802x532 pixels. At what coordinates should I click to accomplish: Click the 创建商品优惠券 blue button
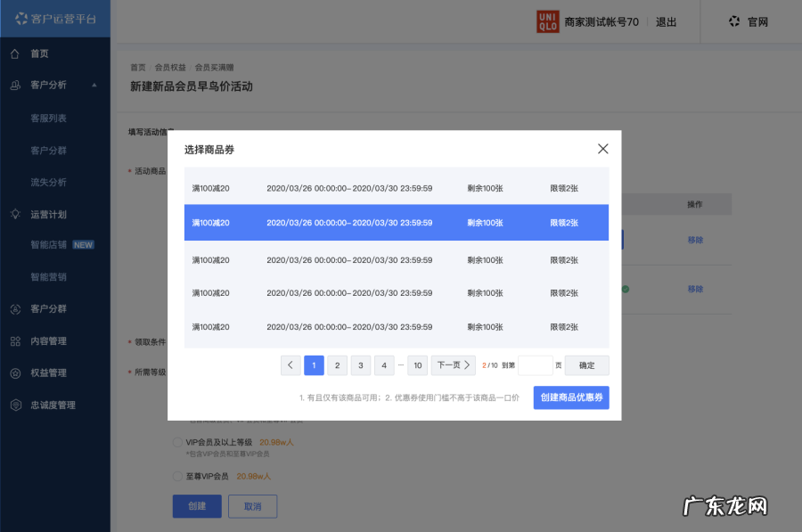coord(571,397)
